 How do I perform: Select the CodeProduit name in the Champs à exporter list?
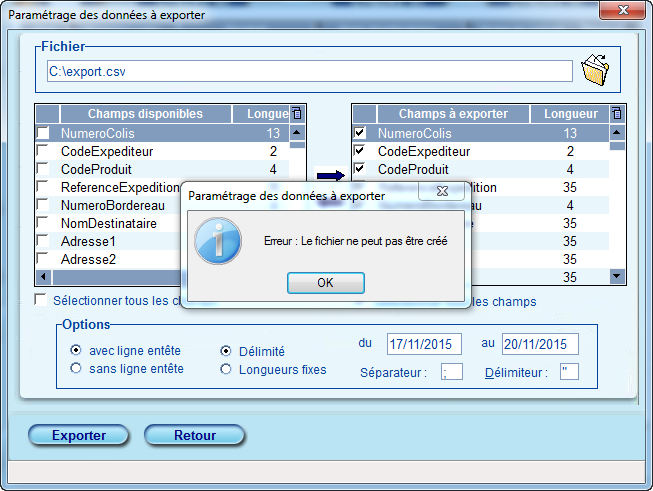tap(413, 169)
